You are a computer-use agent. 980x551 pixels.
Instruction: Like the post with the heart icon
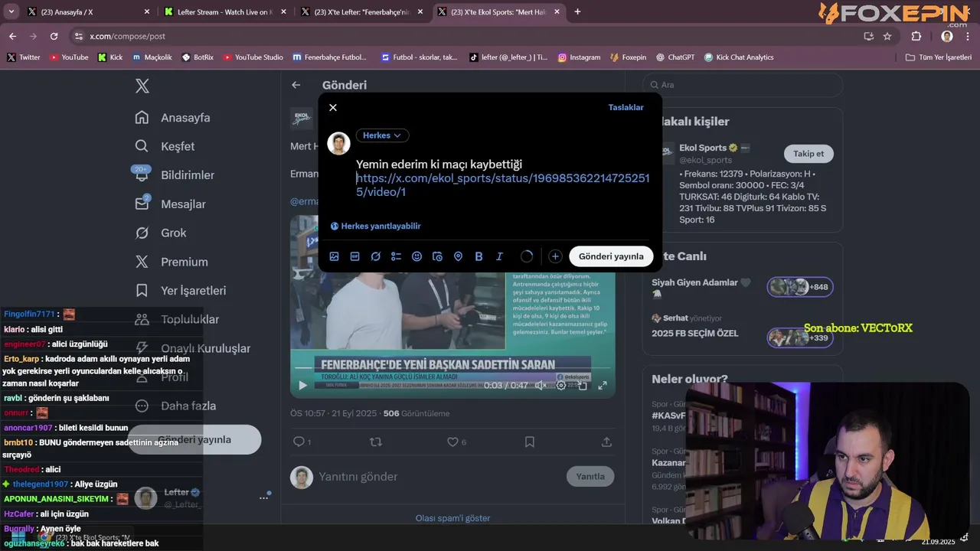point(452,442)
